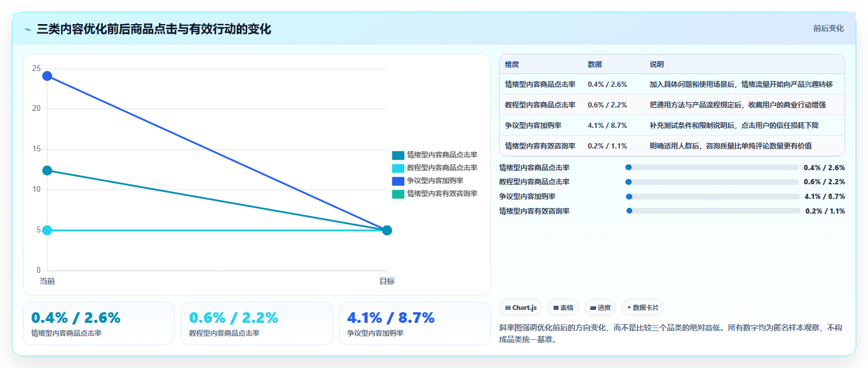Click the 当前 axis label
This screenshot has height=368, width=868.
coord(47,281)
